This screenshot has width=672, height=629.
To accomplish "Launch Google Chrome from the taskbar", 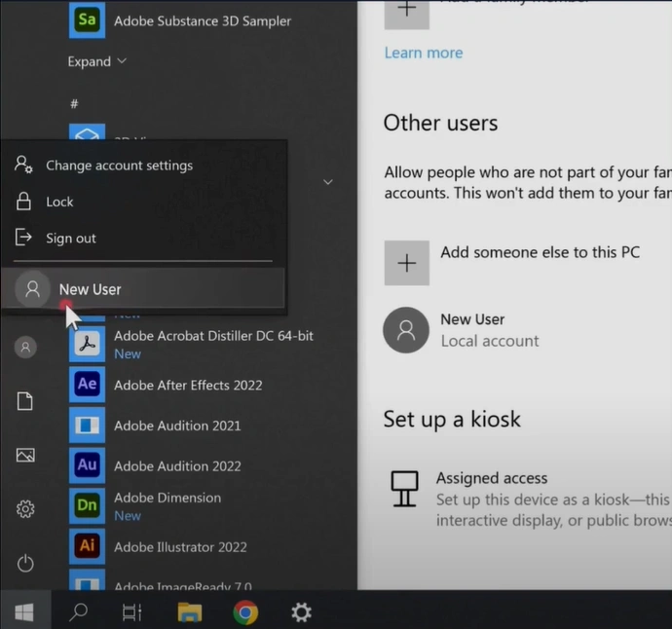I will 245,612.
